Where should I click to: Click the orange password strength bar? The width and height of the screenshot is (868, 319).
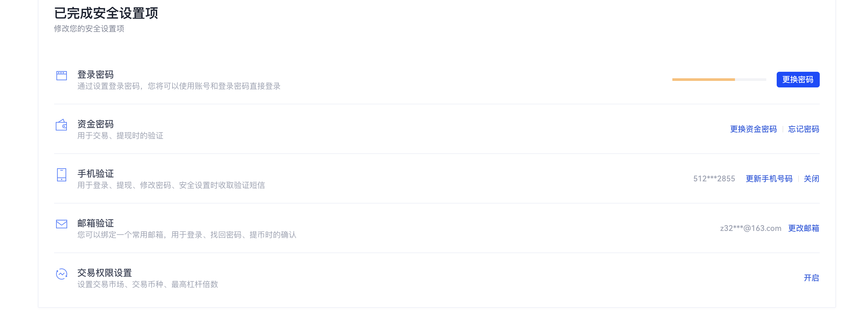[703, 80]
